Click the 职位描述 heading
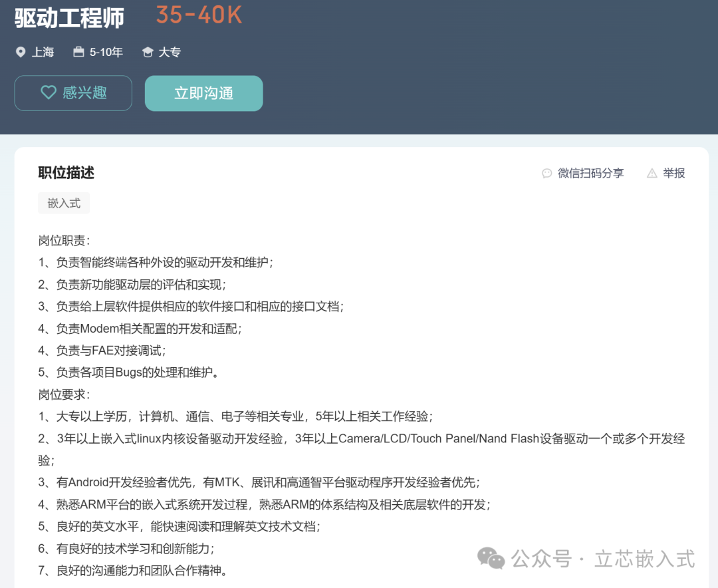Viewport: 718px width, 588px height. pos(66,173)
